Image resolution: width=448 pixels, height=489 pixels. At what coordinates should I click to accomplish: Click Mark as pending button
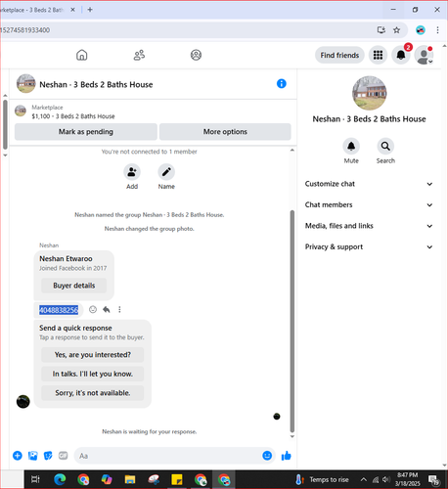click(86, 132)
